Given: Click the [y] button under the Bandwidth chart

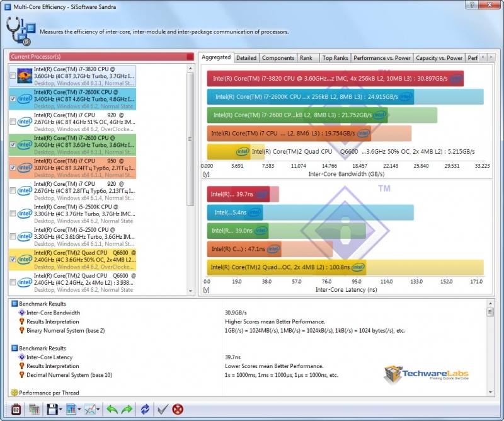Looking at the screenshot, I should [x=206, y=174].
